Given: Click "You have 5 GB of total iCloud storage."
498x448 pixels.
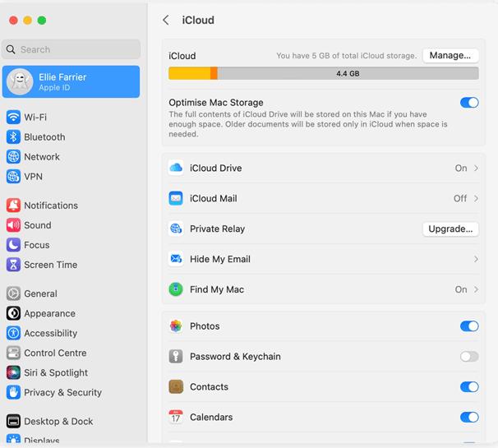Looking at the screenshot, I should [x=346, y=56].
